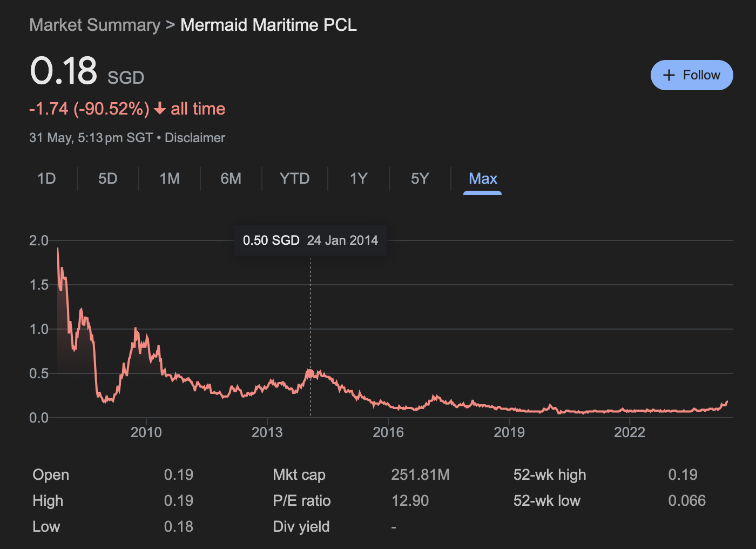Click the Follow button
Screen dimensions: 756x549
click(x=692, y=75)
